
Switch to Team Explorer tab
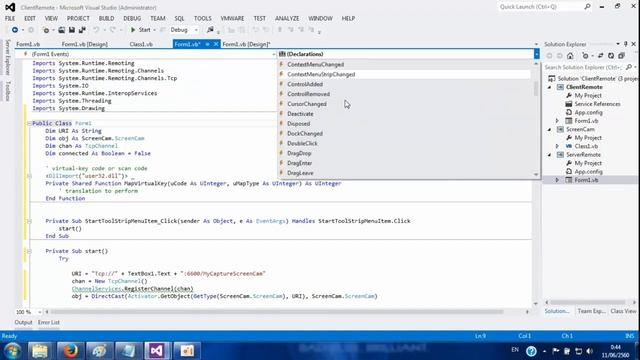[591, 311]
